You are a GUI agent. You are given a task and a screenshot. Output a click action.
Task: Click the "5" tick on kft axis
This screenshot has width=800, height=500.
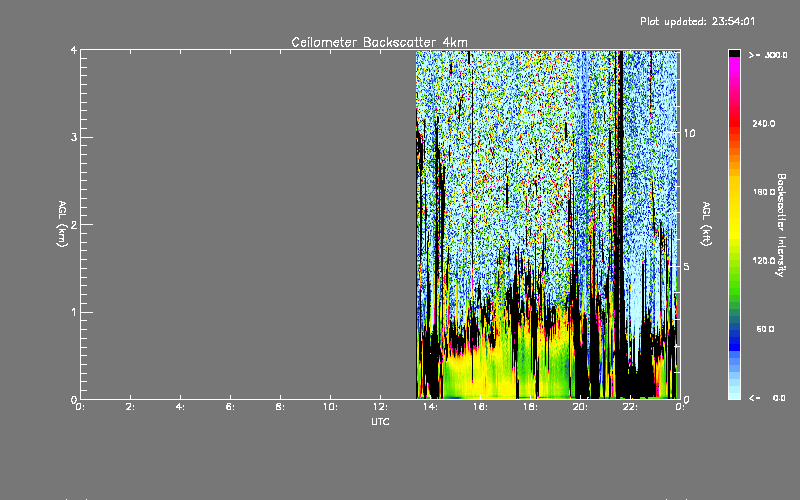pyautogui.click(x=686, y=267)
